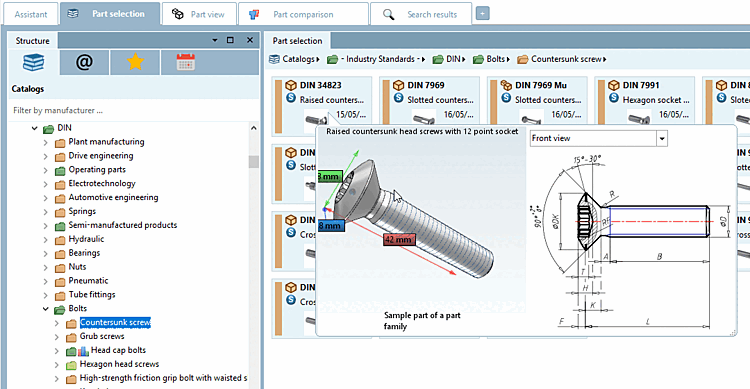This screenshot has height=389, width=750.
Task: Select Hexagon head screws tree item
Action: (119, 364)
